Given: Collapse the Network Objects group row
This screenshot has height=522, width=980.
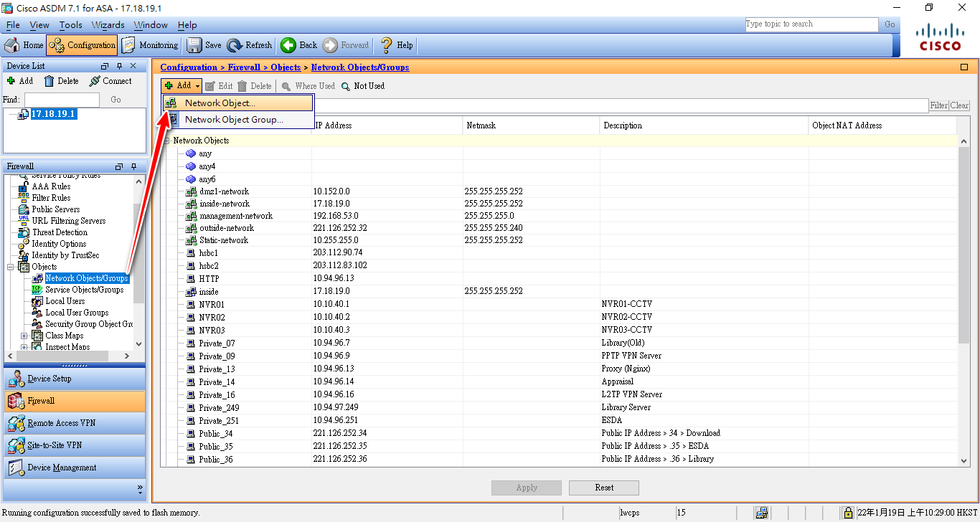Looking at the screenshot, I should 167,141.
